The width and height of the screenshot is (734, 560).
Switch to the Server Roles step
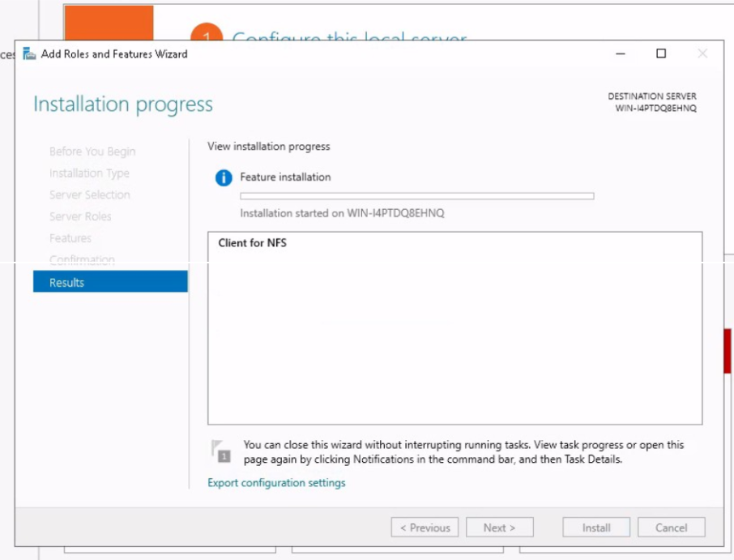[80, 217]
